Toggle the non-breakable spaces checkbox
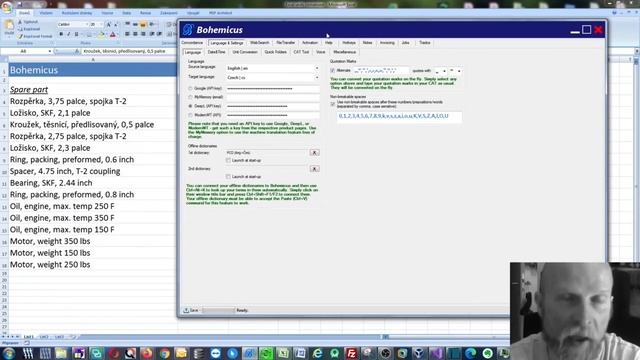 [333, 104]
